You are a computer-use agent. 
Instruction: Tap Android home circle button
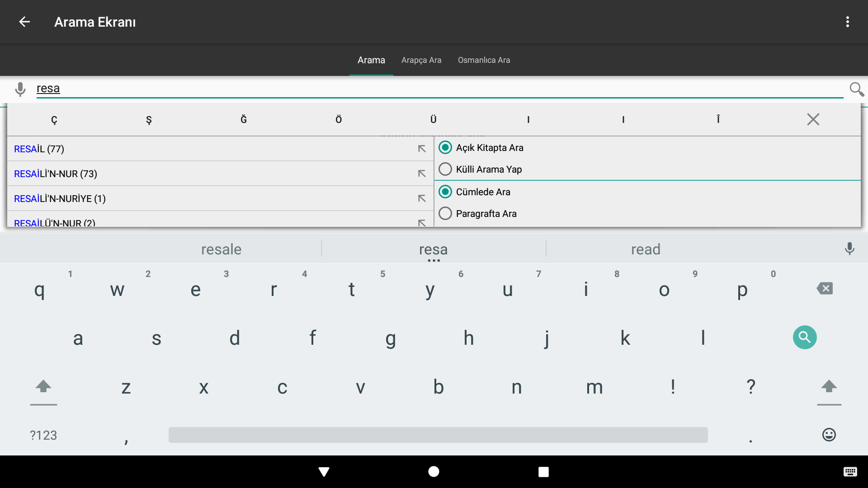(x=434, y=472)
